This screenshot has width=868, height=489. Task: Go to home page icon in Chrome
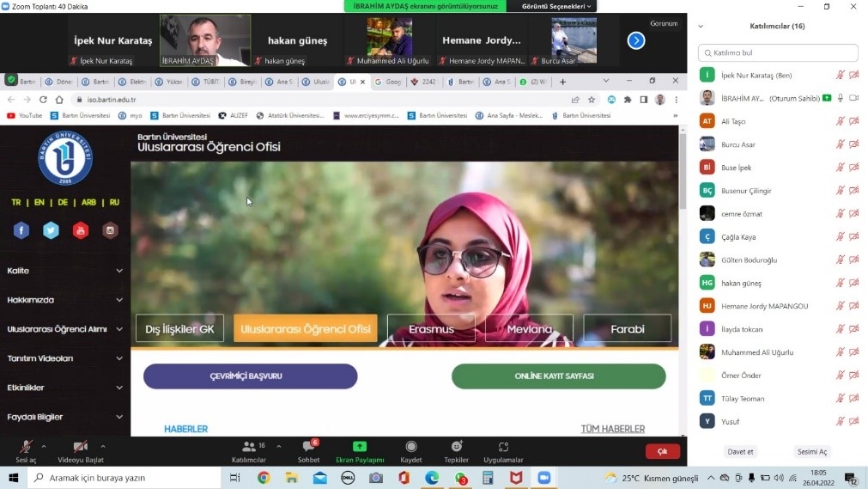point(59,100)
